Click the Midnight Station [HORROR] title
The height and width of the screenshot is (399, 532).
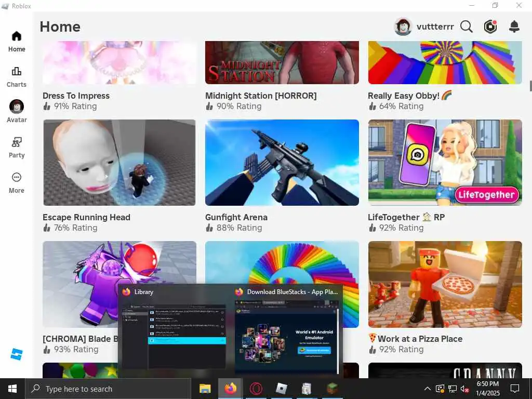pyautogui.click(x=261, y=96)
